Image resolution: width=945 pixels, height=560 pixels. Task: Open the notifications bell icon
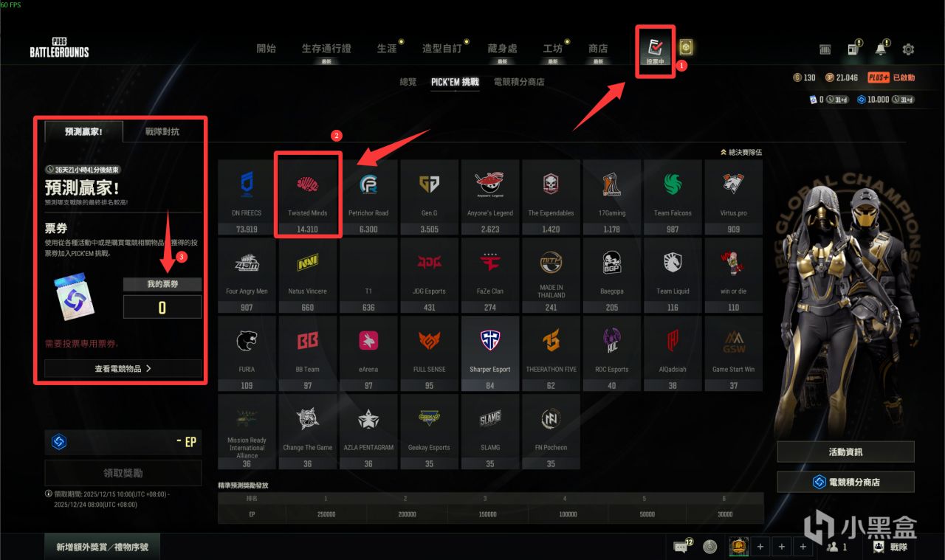point(881,49)
